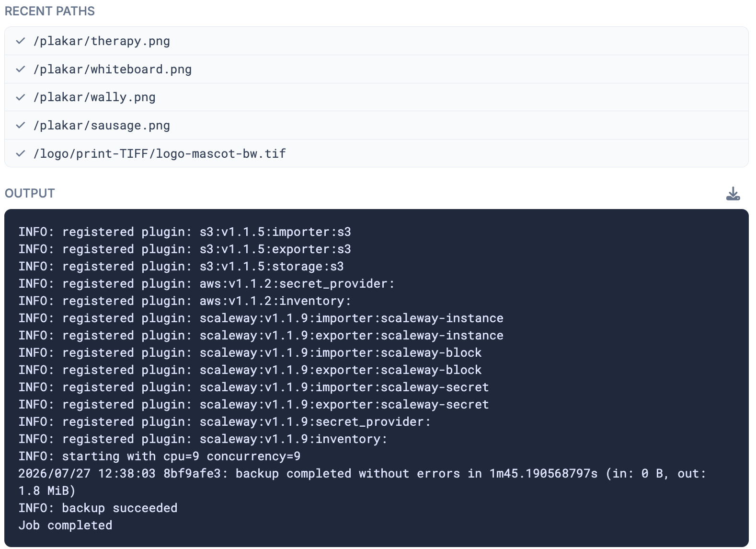Screen dimensions: 756x549
Task: Click the OUTPUT section heading
Action: point(30,193)
